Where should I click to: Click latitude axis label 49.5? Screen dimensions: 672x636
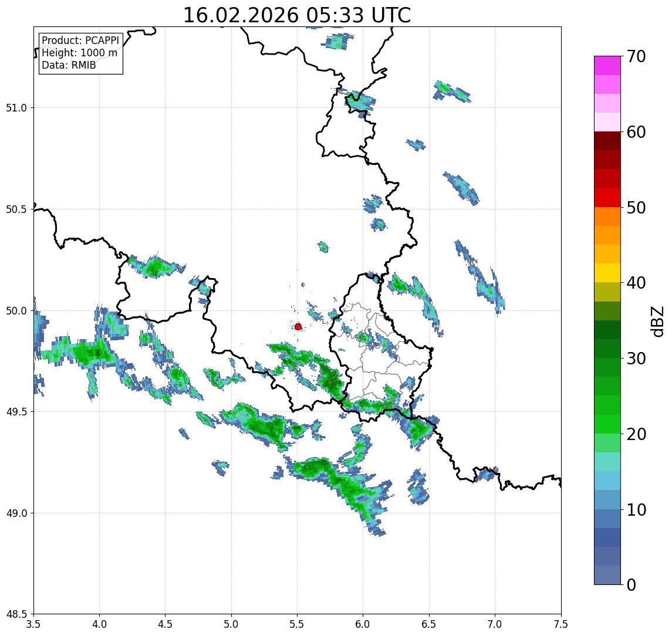pyautogui.click(x=16, y=412)
